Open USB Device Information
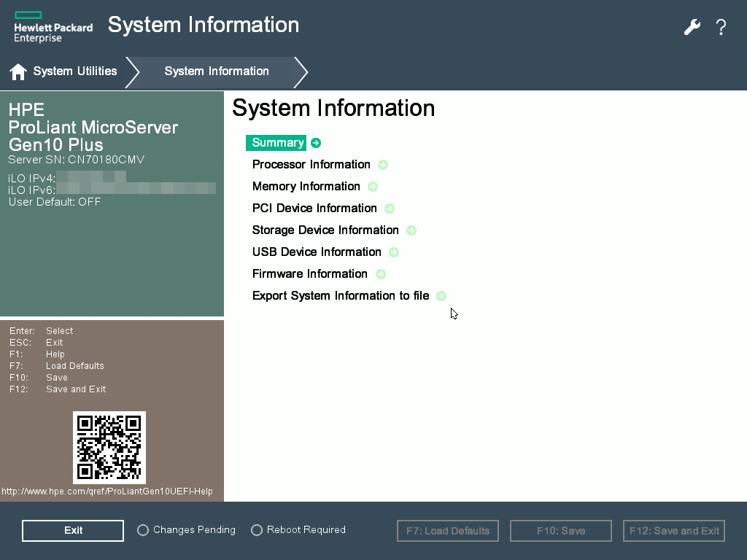Screen dimensions: 747x560 317,252
